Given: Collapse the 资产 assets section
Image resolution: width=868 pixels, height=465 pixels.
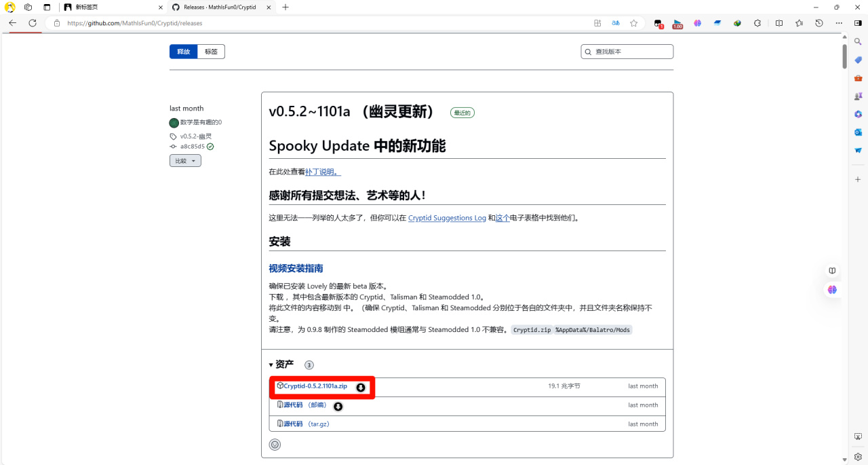Looking at the screenshot, I should tap(281, 365).
